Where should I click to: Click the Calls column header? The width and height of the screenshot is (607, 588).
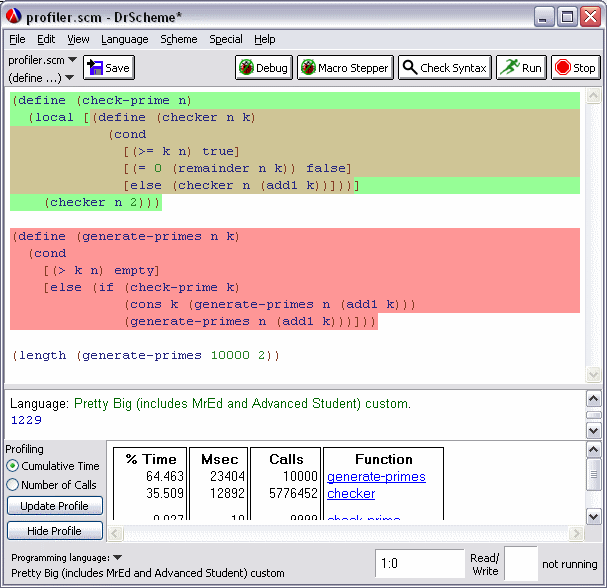point(286,459)
